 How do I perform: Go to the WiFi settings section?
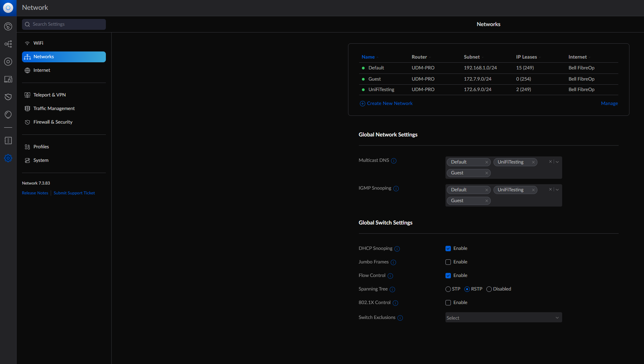[x=38, y=43]
